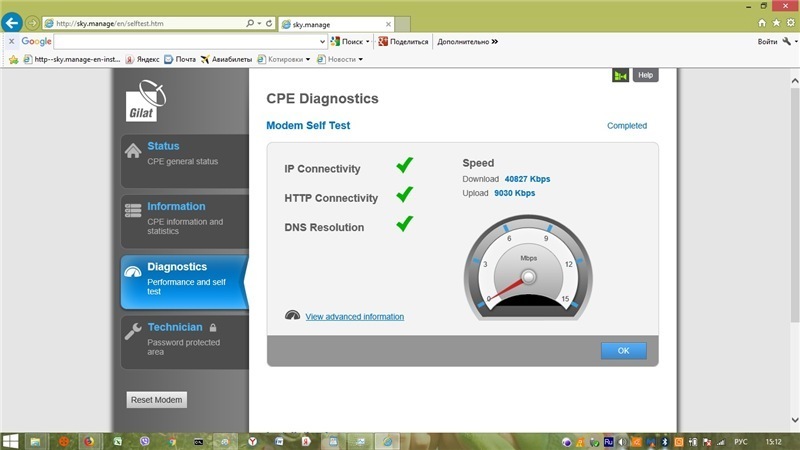The image size is (800, 450).
Task: Refresh the page with the reload icon
Action: pos(268,22)
